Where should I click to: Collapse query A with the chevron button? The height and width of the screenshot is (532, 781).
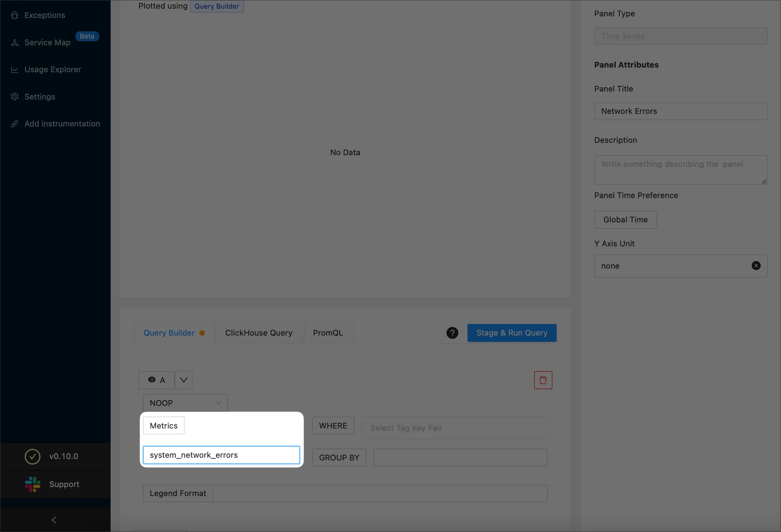point(184,380)
